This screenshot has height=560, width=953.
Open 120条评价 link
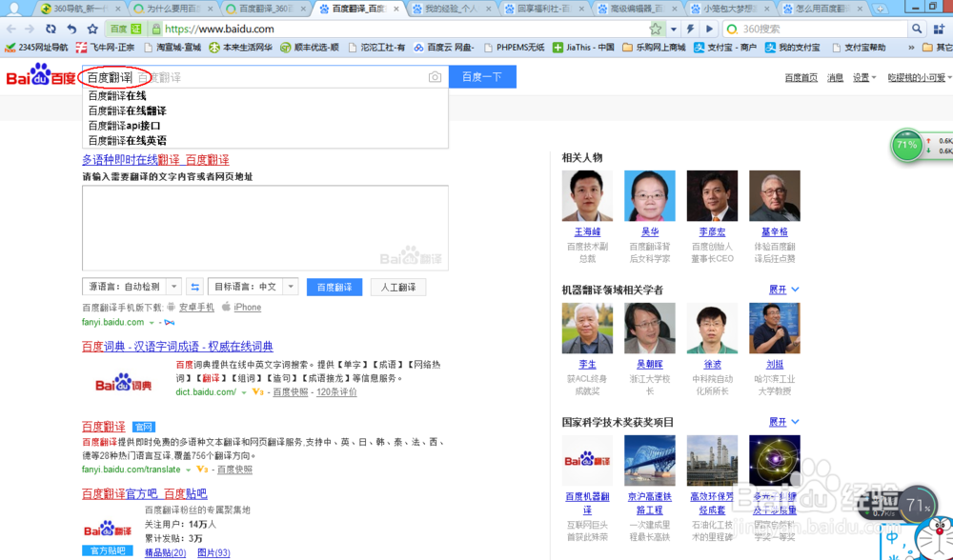point(336,392)
